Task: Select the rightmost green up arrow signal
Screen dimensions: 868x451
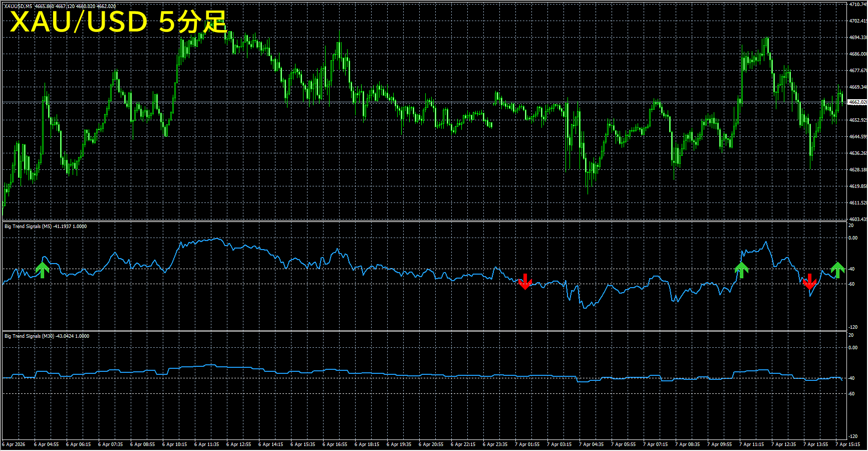Action: point(837,270)
